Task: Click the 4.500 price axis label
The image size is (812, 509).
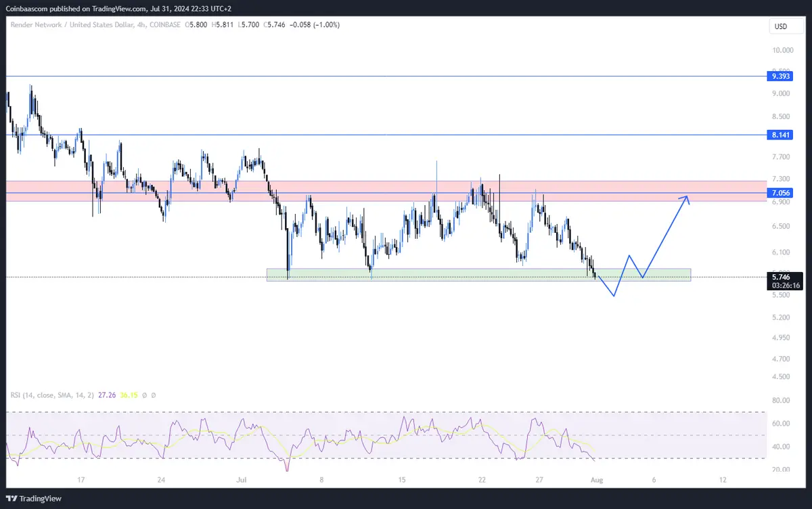Action: (781, 377)
